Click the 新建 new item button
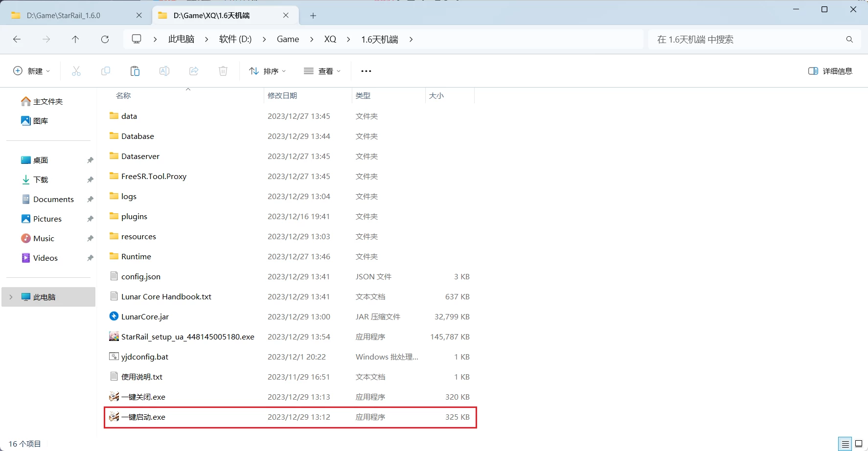The width and height of the screenshot is (868, 451). 31,71
